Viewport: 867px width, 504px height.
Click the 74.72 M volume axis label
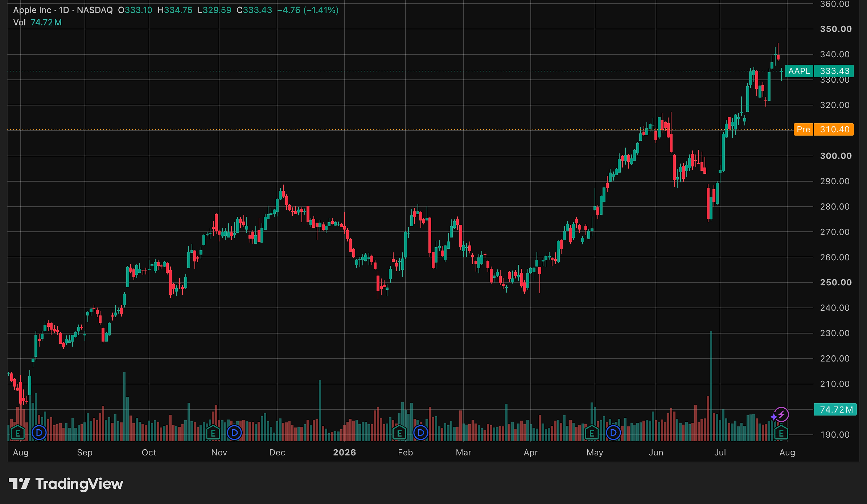(x=835, y=409)
